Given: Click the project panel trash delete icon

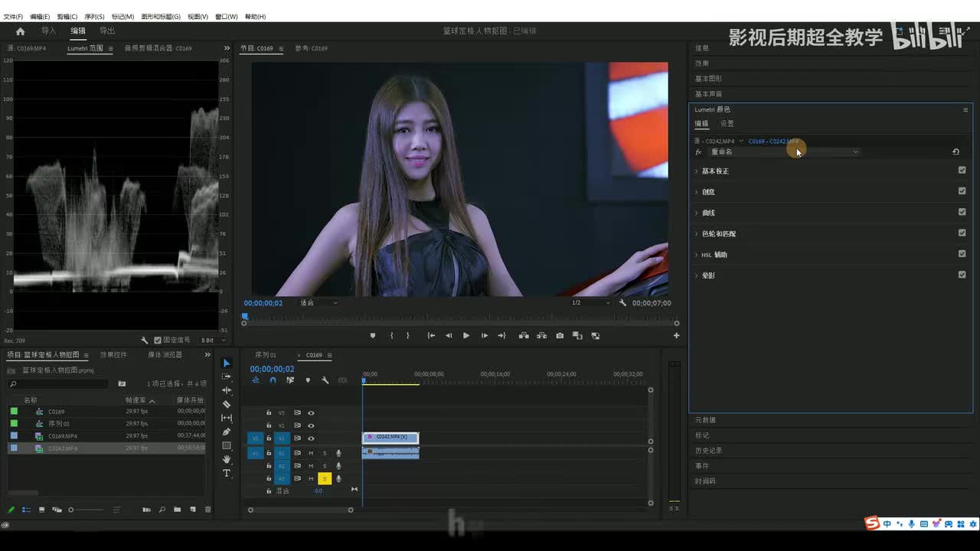Looking at the screenshot, I should [x=207, y=510].
